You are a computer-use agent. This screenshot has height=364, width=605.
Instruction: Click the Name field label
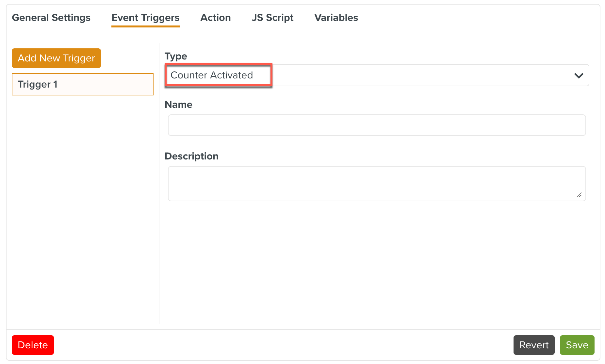click(x=178, y=105)
